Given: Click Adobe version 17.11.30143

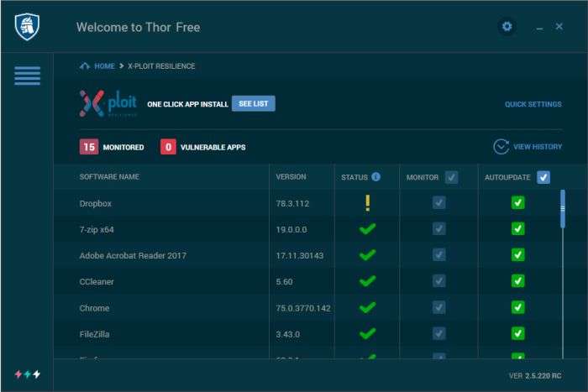Looking at the screenshot, I should pos(300,255).
